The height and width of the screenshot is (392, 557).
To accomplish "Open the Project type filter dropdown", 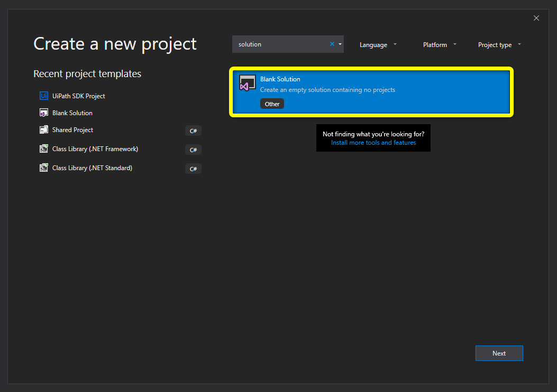I will [x=498, y=44].
